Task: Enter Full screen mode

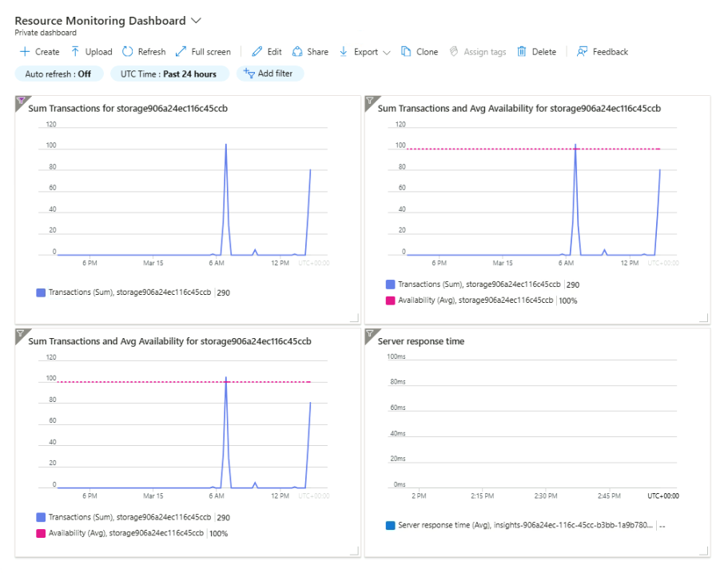Action: click(181, 52)
